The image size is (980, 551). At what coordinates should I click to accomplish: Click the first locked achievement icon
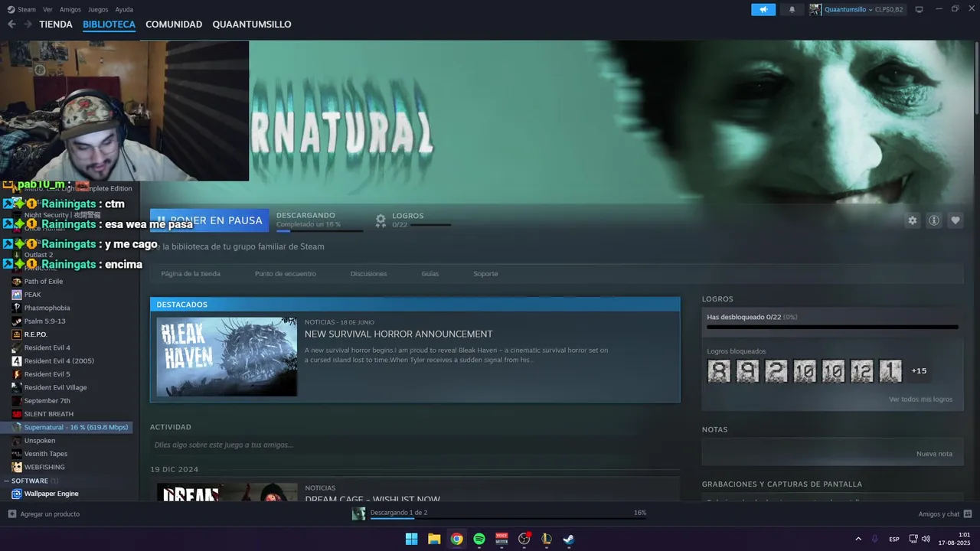tap(719, 371)
